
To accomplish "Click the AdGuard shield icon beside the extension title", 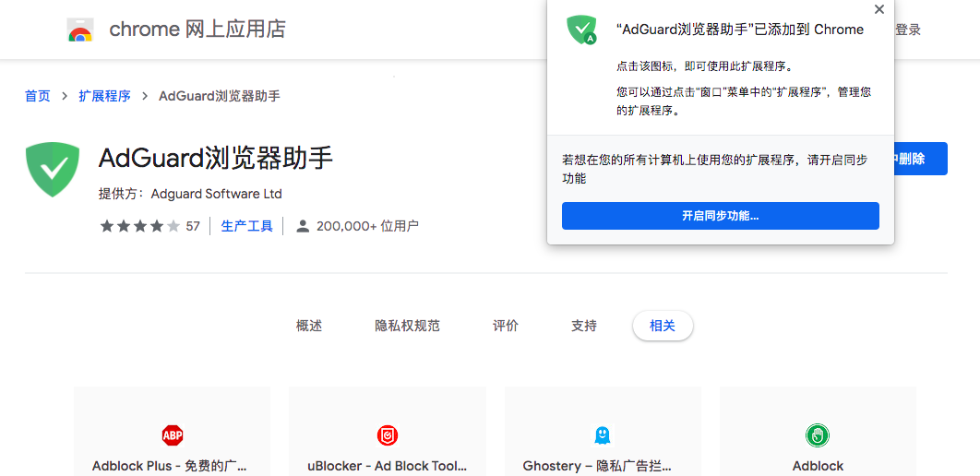I will pyautogui.click(x=53, y=170).
